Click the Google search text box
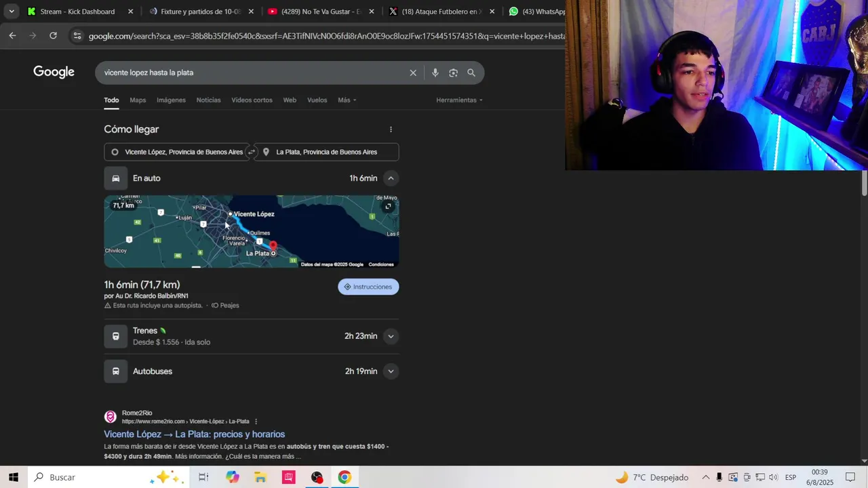 pos(251,73)
